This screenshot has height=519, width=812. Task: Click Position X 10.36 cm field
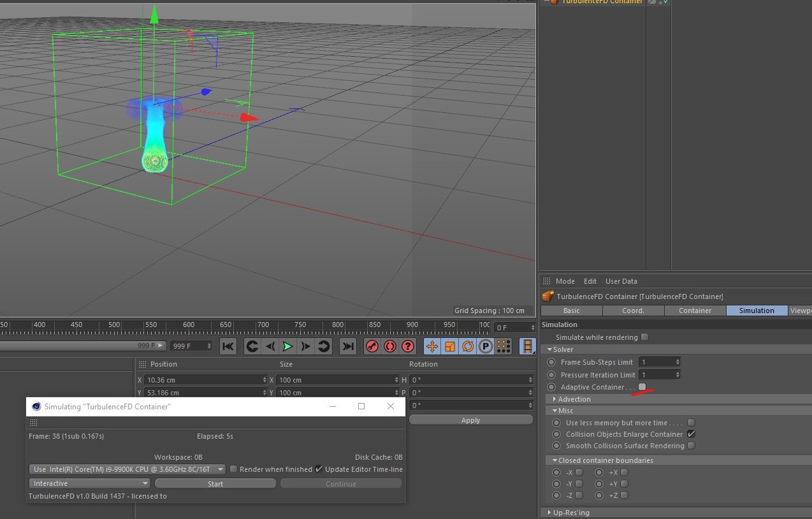(206, 379)
